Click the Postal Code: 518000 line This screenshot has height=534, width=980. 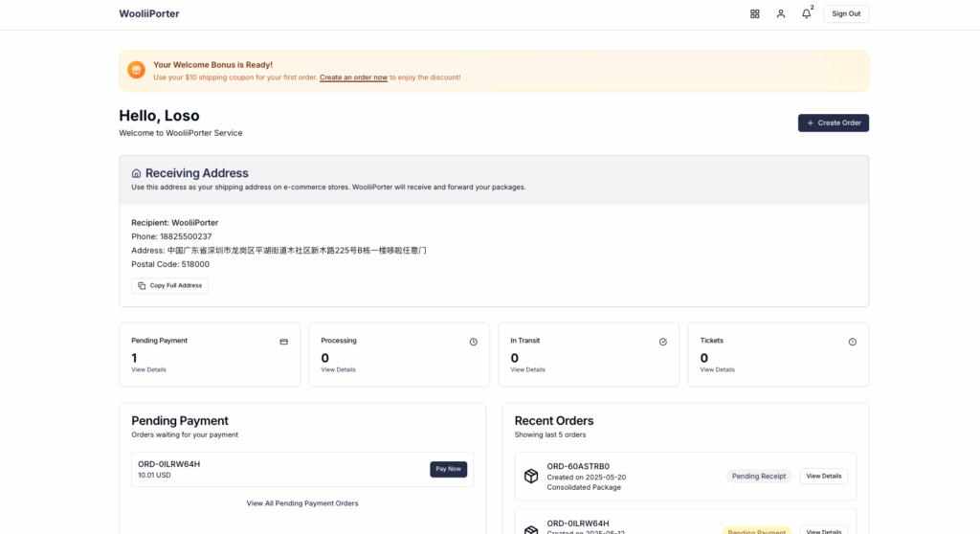tap(170, 264)
